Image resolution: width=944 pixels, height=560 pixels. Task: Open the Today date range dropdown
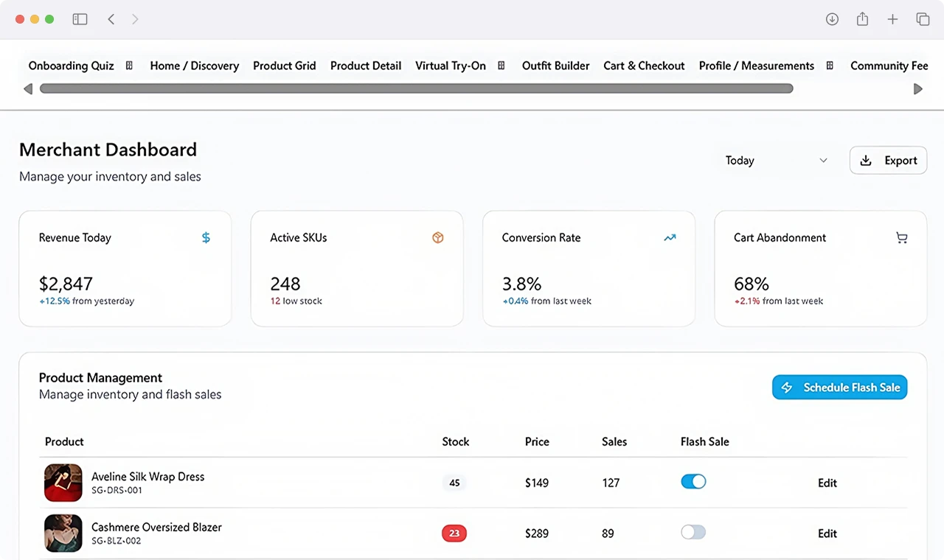tap(777, 161)
